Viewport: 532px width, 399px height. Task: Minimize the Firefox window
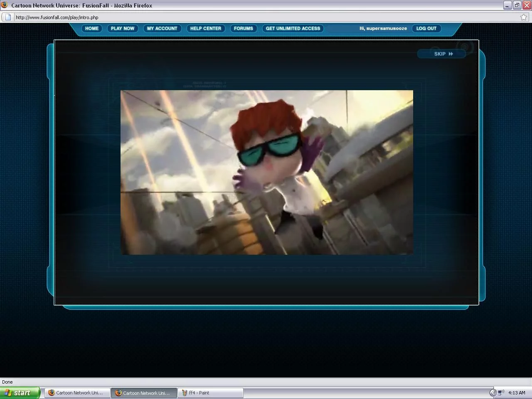(507, 5)
